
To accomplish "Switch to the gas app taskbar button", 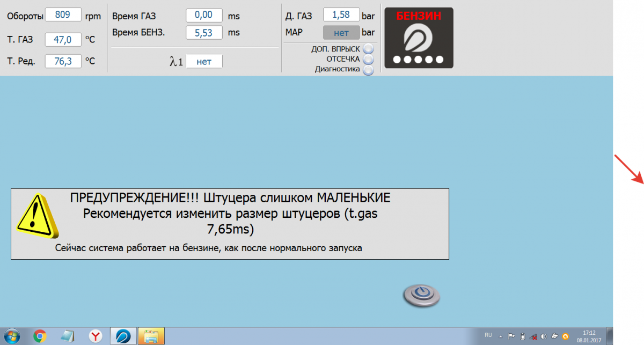I will [x=123, y=336].
